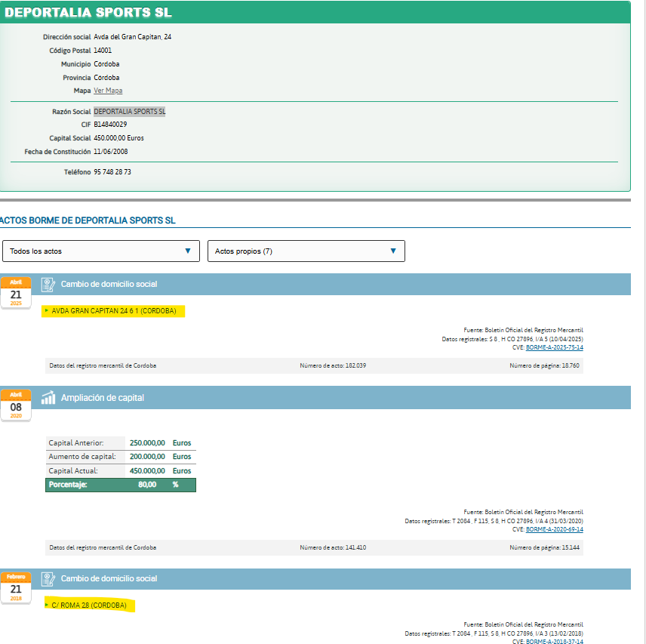Open the Todos los actos dropdown

click(x=101, y=251)
